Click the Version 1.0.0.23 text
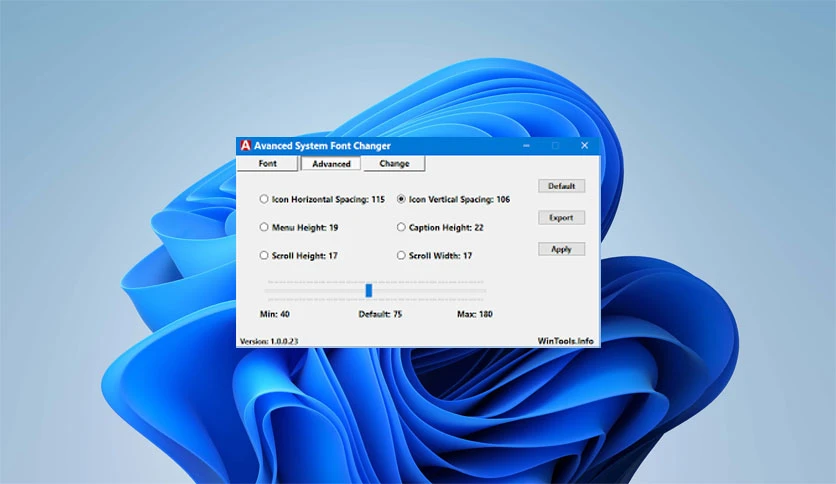This screenshot has width=836, height=484. [x=269, y=341]
